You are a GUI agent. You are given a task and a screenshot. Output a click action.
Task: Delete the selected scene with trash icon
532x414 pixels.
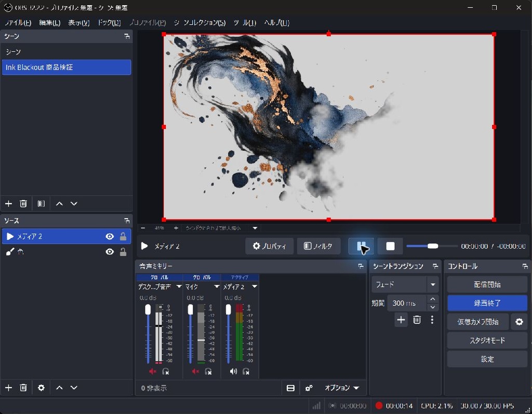click(23, 204)
